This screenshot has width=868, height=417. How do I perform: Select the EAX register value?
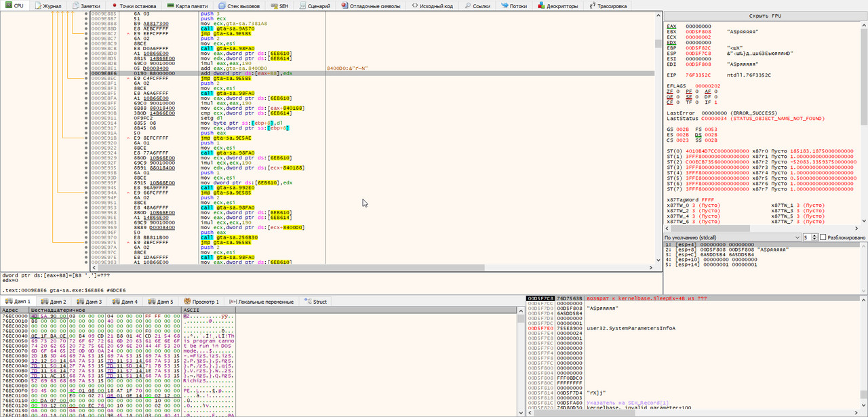tap(698, 26)
